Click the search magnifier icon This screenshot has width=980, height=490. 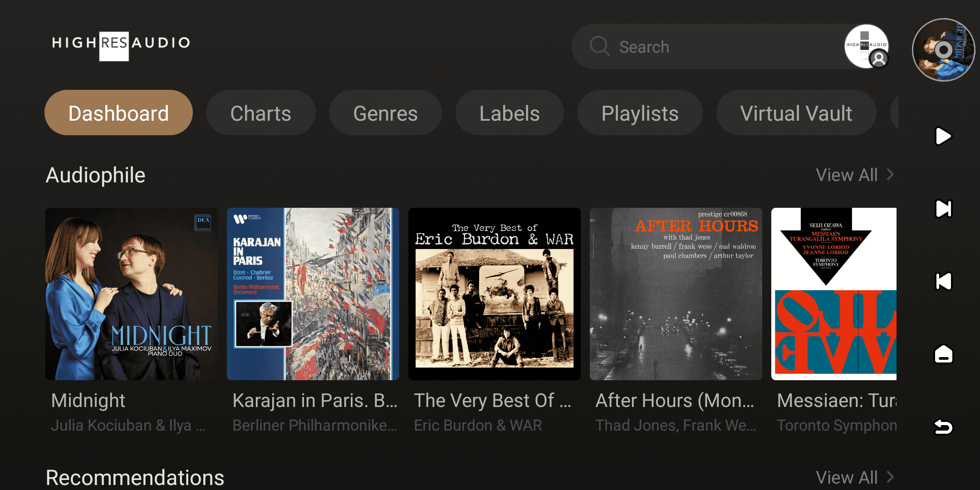pos(599,46)
